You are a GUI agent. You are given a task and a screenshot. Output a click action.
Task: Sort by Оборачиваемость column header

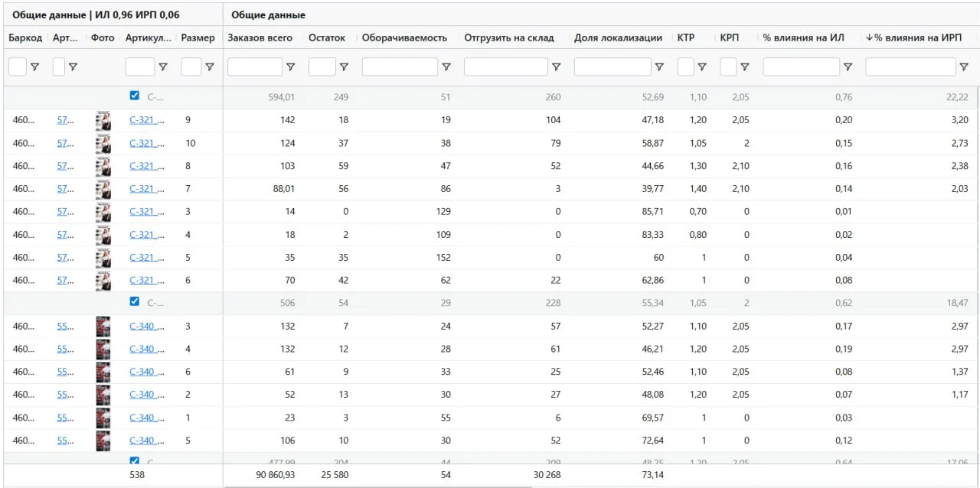(x=404, y=37)
